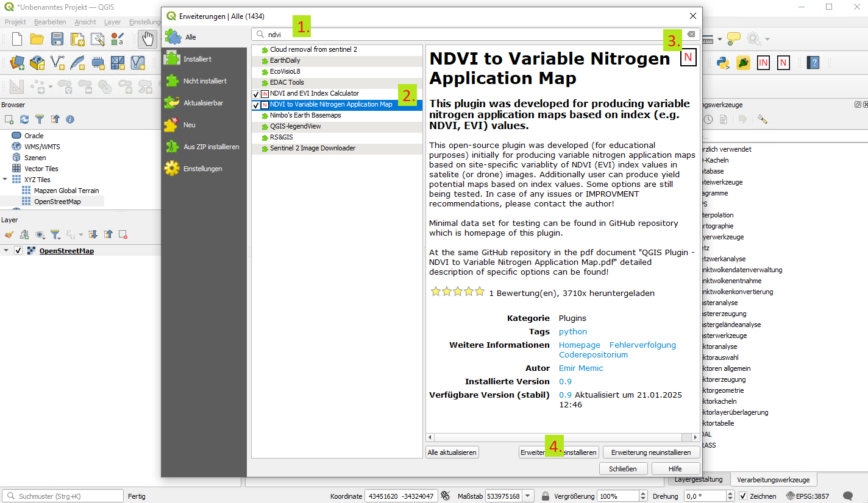Uncheck NDVI and EVI Index Calculator plugin

pyautogui.click(x=256, y=94)
